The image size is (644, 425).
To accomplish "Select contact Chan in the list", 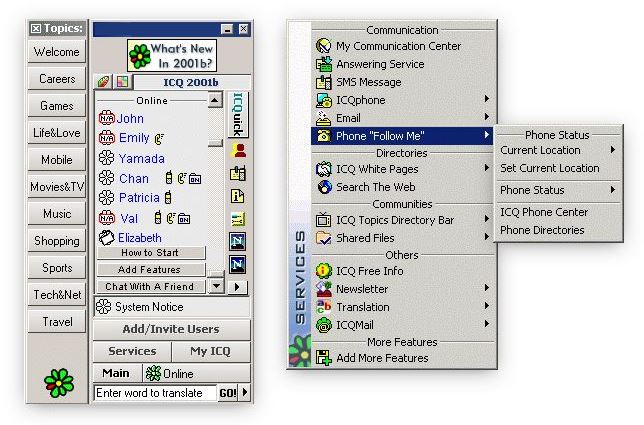I will tap(133, 179).
